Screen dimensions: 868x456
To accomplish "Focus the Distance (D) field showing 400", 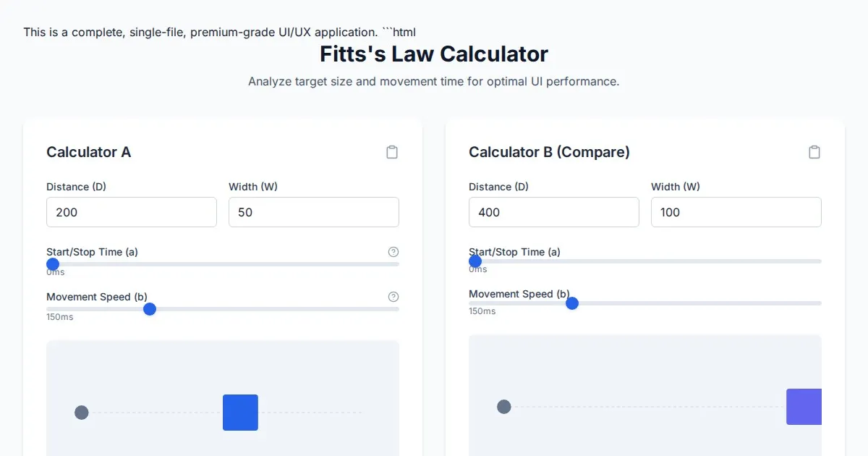I will [553, 213].
